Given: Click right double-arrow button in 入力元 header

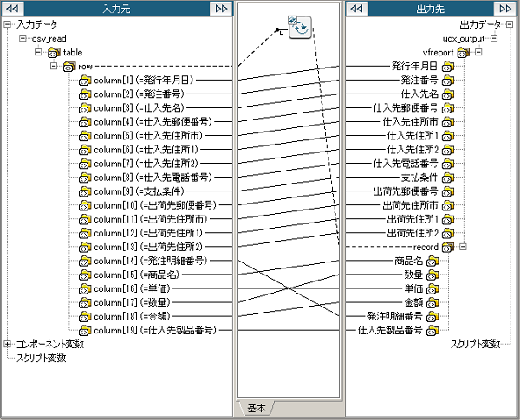Looking at the screenshot, I should click(x=222, y=8).
